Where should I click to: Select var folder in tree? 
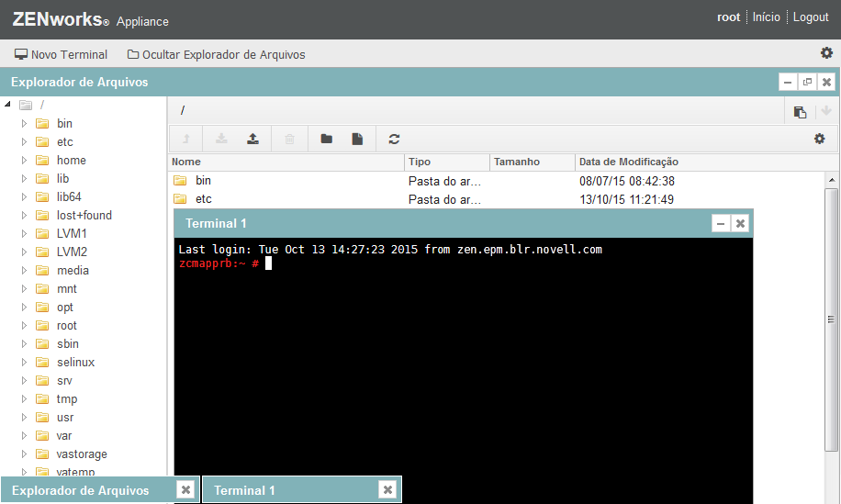tap(64, 435)
